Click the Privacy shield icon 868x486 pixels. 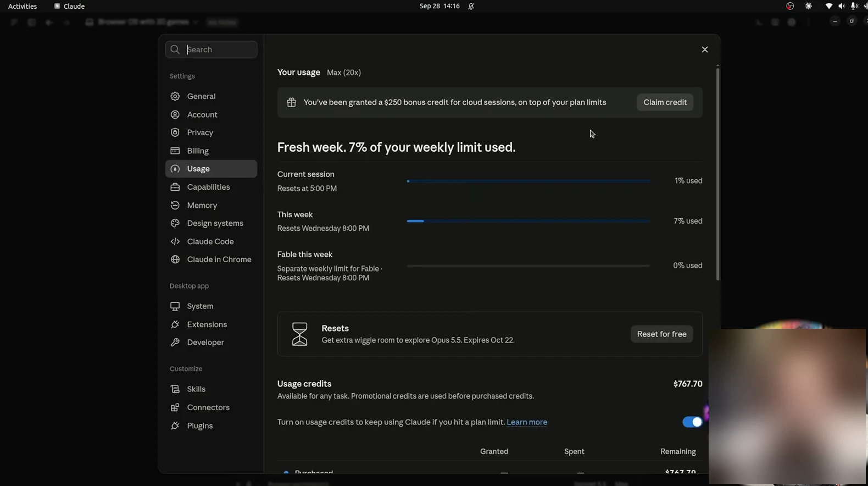[x=175, y=132]
